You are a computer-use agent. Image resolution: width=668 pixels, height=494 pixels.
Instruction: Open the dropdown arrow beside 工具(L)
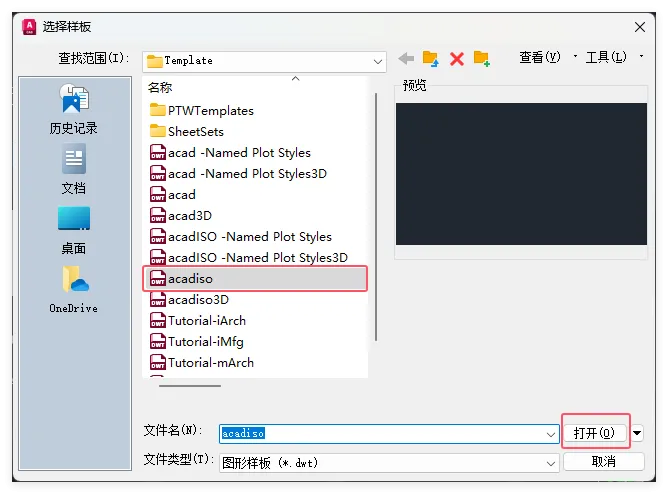(642, 56)
